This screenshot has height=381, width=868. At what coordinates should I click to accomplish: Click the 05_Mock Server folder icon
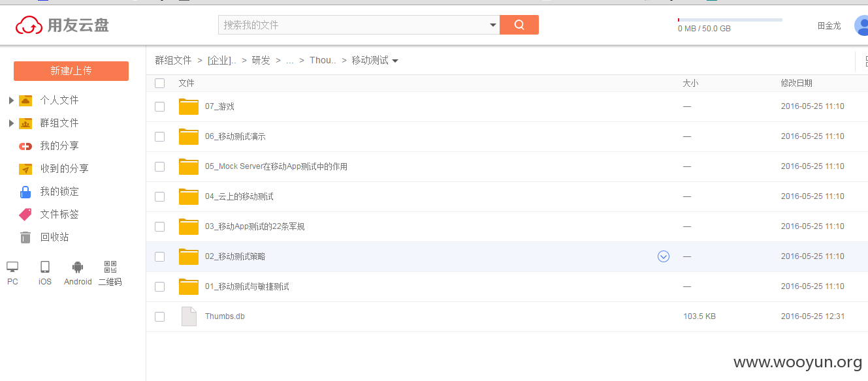[x=189, y=166]
